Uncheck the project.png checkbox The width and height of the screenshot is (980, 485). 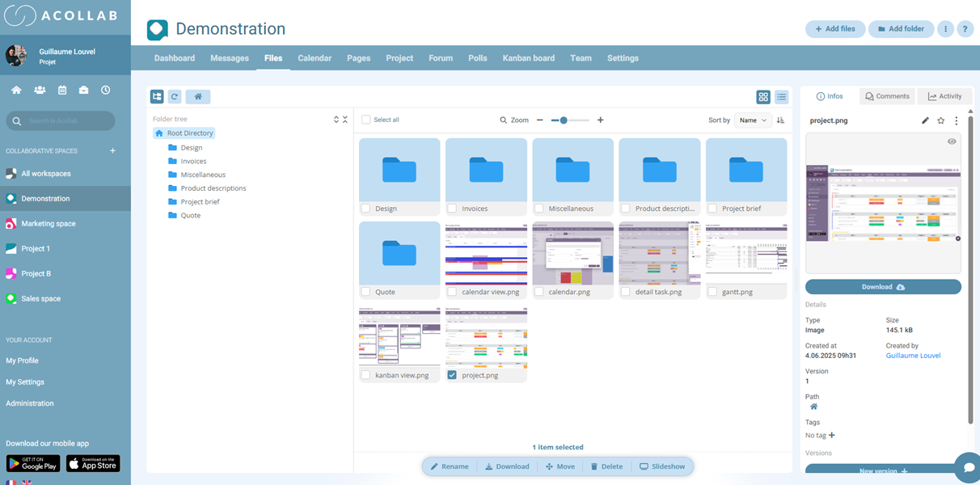point(452,375)
